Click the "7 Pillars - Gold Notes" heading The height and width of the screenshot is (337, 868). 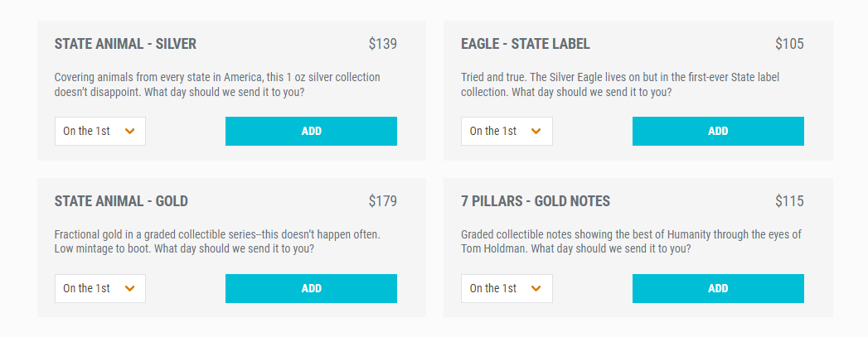[x=536, y=201]
